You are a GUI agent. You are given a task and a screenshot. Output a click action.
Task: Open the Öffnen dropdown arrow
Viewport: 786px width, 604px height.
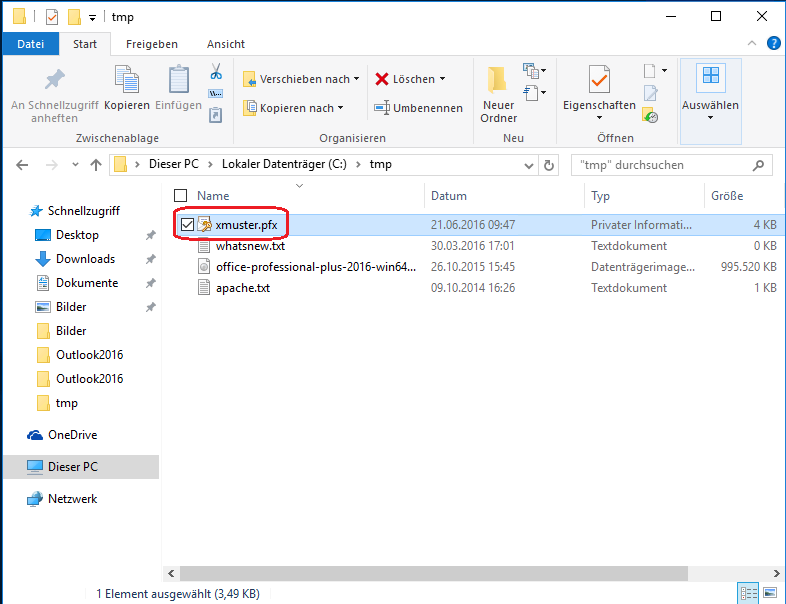tap(665, 71)
